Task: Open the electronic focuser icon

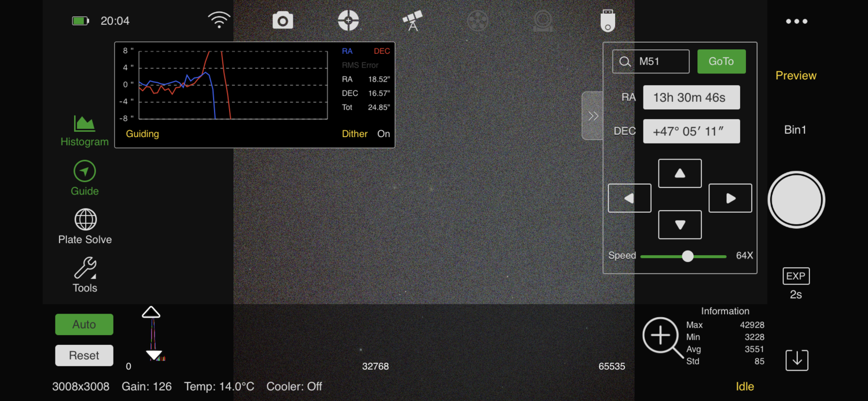Action: coord(542,21)
